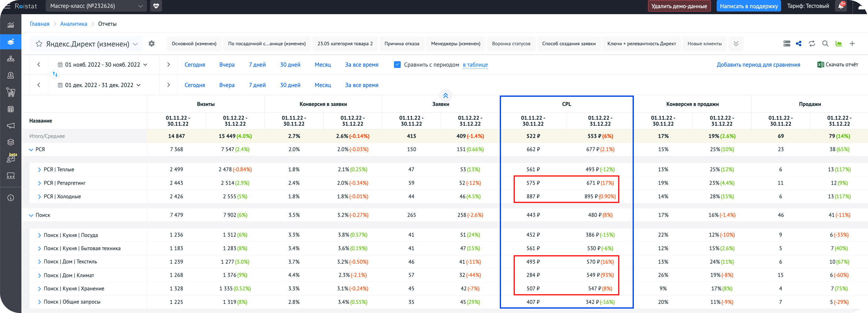The image size is (868, 313).
Task: Expand the РСЯ | Ретаргетинг row
Action: [x=39, y=183]
